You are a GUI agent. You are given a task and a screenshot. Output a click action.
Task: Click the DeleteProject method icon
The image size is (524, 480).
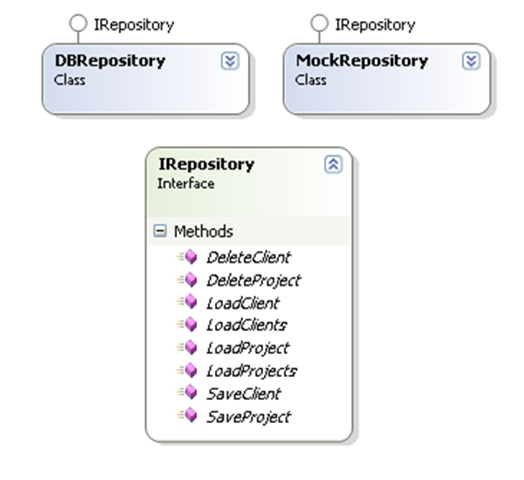pyautogui.click(x=187, y=280)
